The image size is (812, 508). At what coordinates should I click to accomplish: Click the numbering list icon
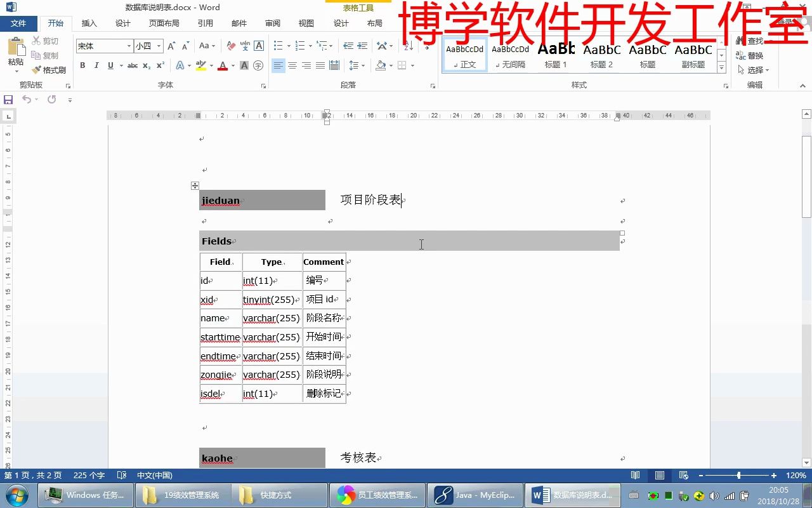(x=300, y=46)
